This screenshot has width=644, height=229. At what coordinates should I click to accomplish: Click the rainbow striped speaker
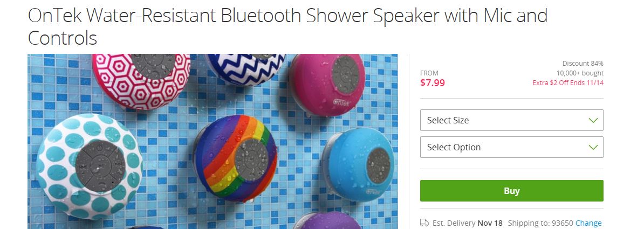tap(236, 158)
